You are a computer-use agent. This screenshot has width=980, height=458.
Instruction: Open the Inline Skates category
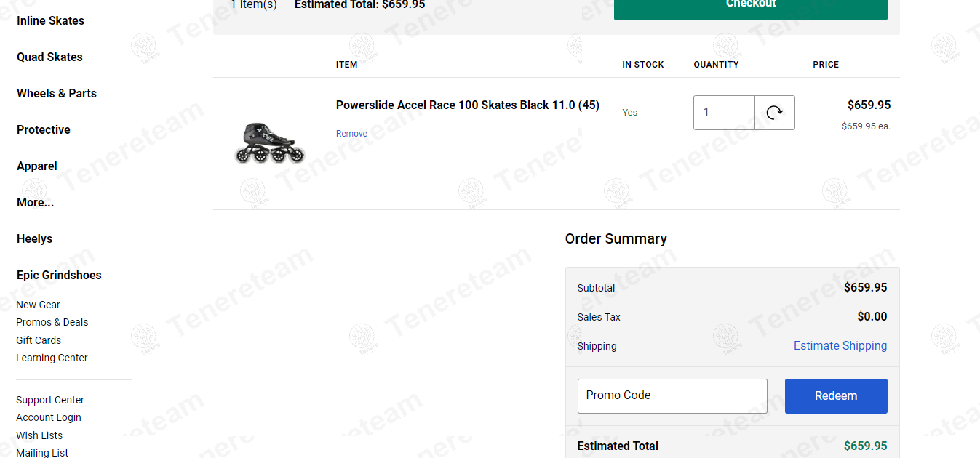[x=50, y=21]
